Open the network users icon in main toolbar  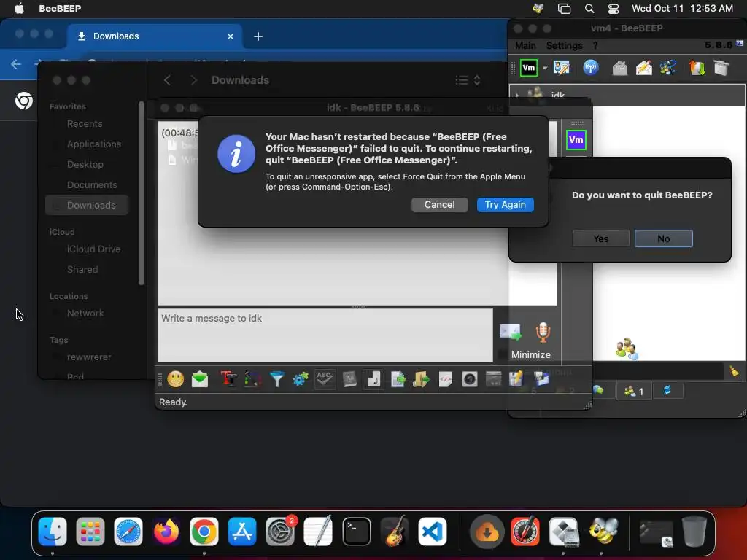[668, 68]
